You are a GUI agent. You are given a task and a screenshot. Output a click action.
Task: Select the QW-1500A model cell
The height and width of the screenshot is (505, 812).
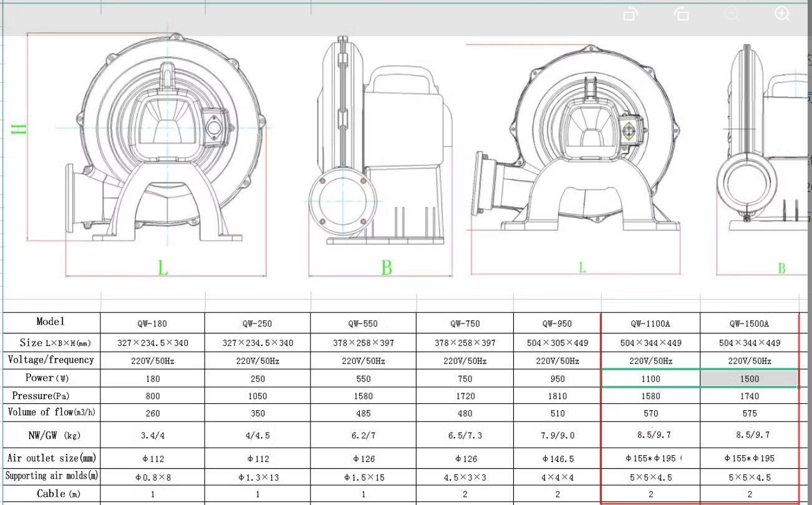pyautogui.click(x=750, y=324)
